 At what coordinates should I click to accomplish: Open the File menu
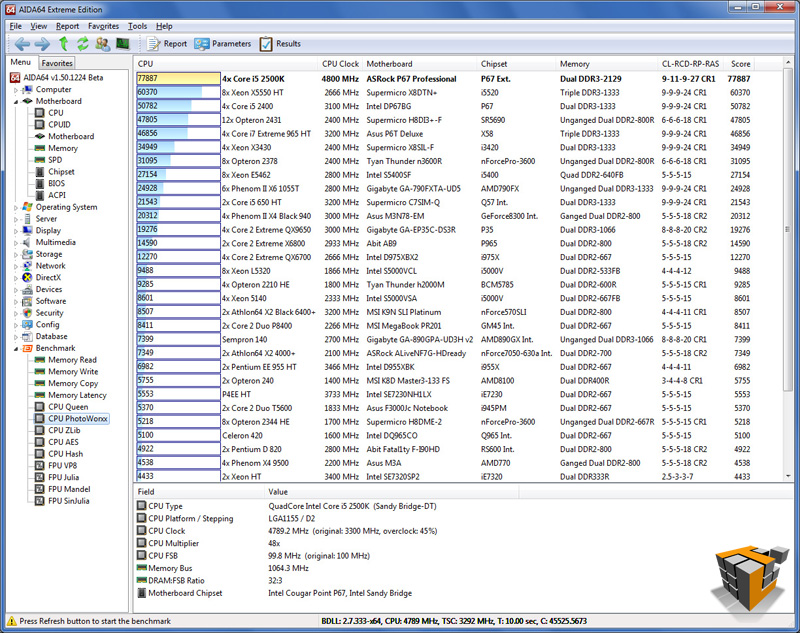coord(16,26)
